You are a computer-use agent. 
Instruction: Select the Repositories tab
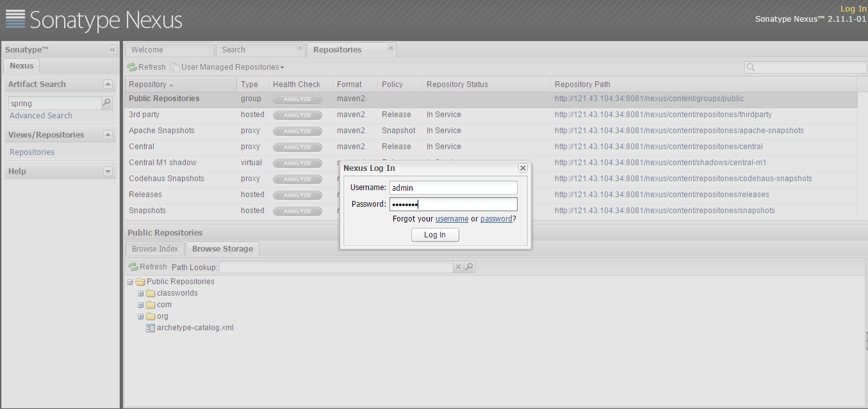[x=352, y=49]
